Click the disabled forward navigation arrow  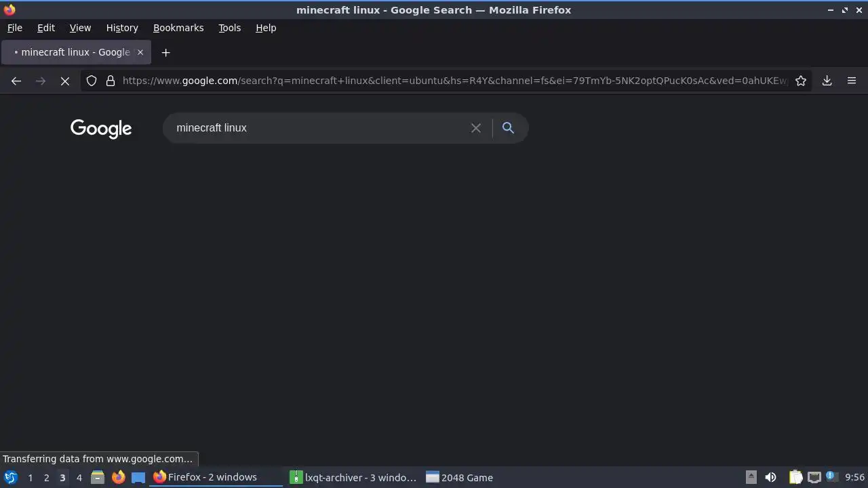tap(41, 81)
